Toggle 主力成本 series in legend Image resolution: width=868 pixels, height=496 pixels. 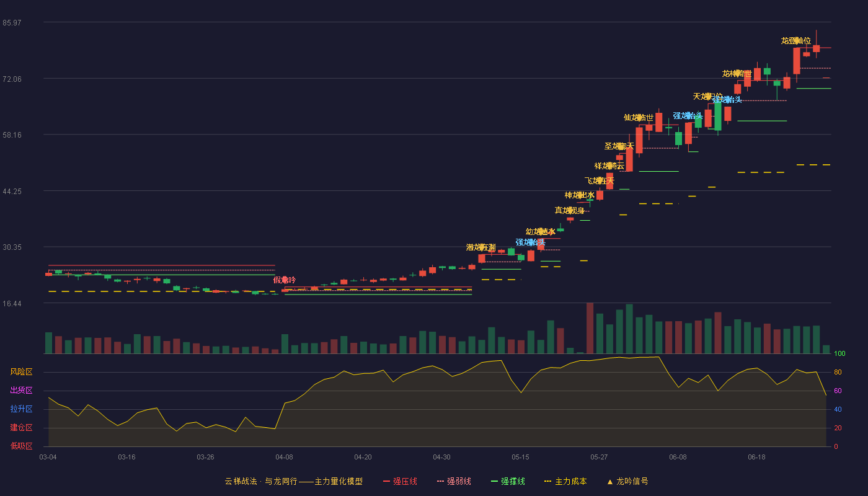click(565, 481)
